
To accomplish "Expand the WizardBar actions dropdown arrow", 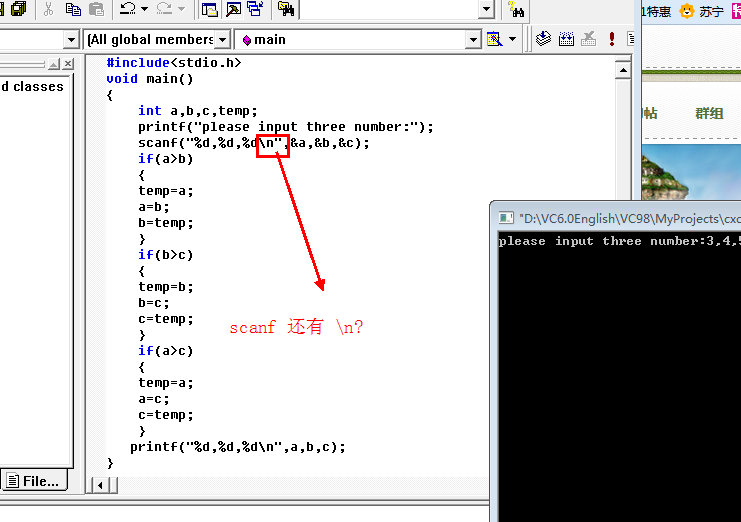I will coord(513,39).
